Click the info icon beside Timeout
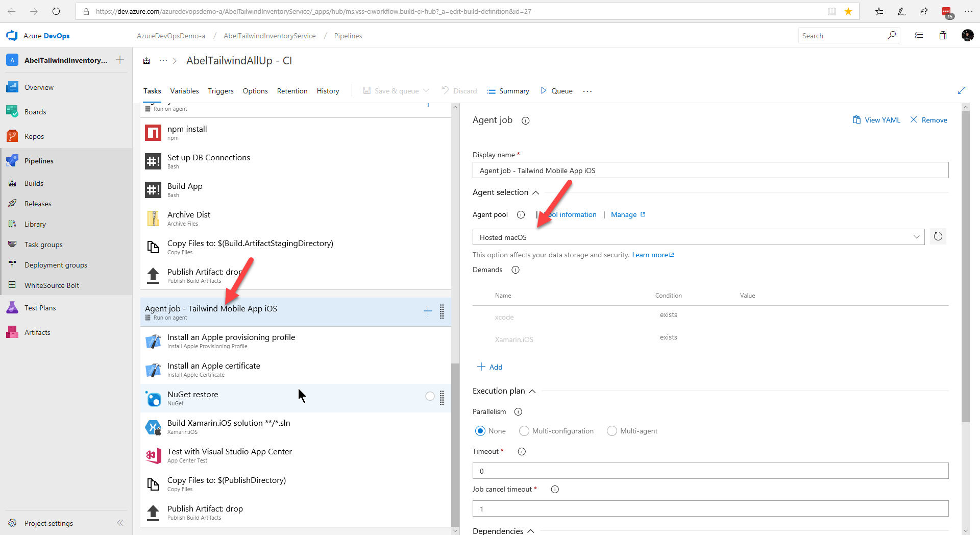This screenshot has height=535, width=980. [522, 451]
